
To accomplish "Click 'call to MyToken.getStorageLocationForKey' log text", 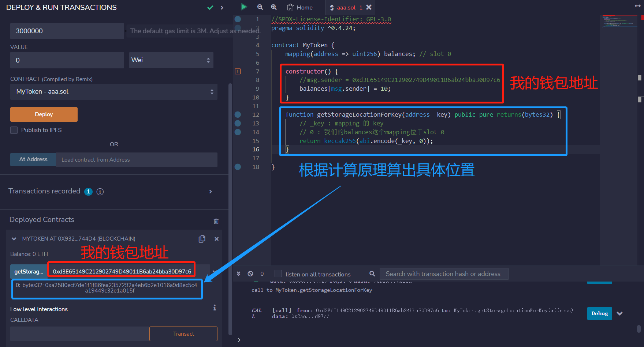I will tap(312, 290).
